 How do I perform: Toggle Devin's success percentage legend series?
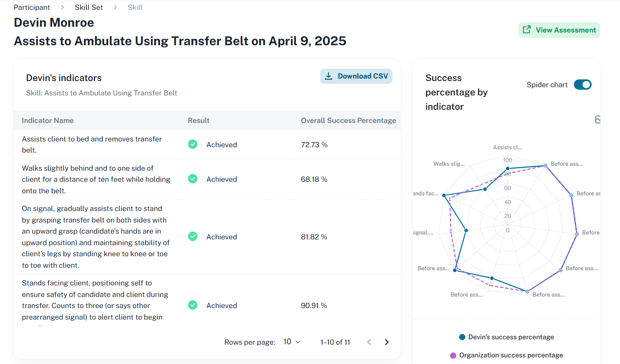506,337
